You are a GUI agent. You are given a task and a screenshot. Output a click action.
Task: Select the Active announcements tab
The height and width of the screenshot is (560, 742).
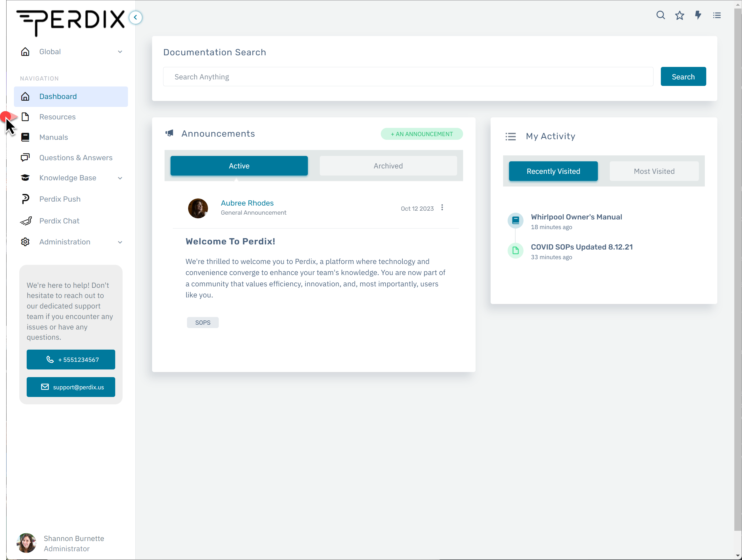(239, 166)
